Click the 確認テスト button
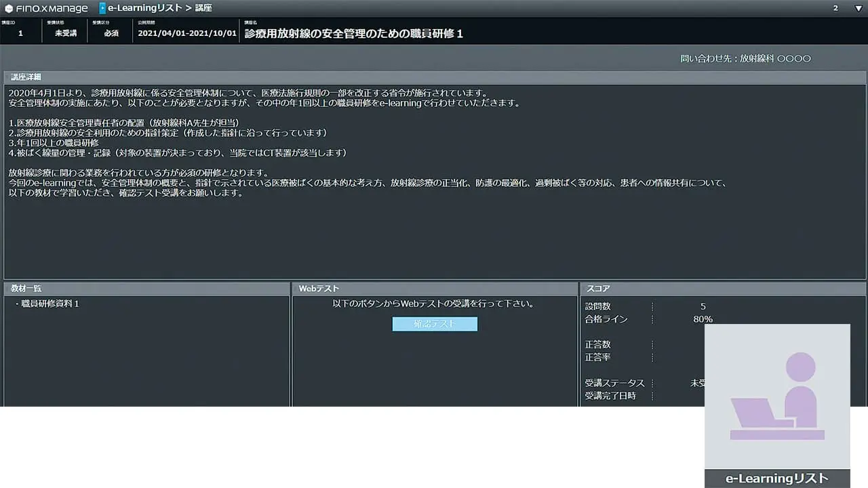Viewport: 868px width, 488px height. click(x=435, y=324)
